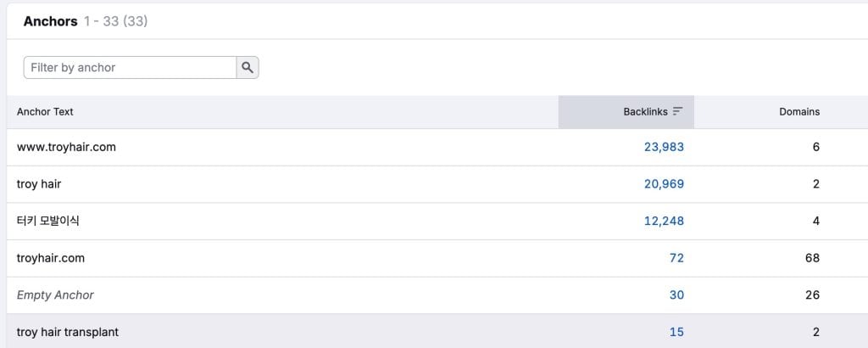Screen dimensions: 868x348
Task: Click the Backlinks sort descending icon
Action: point(677,111)
